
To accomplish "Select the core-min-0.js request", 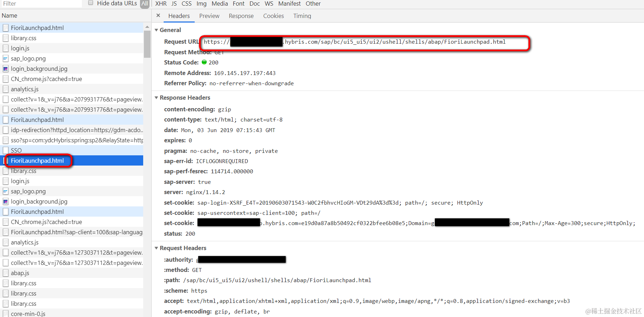I will pyautogui.click(x=72, y=313).
